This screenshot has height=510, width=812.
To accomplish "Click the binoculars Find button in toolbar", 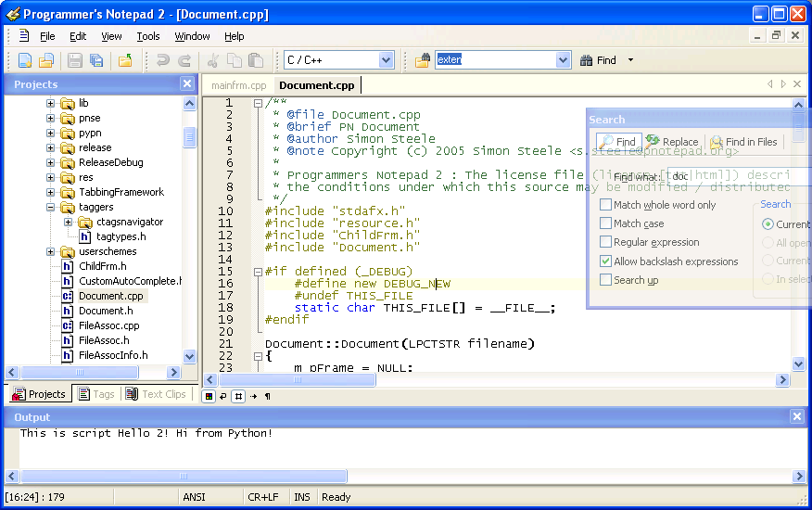I will [x=598, y=60].
